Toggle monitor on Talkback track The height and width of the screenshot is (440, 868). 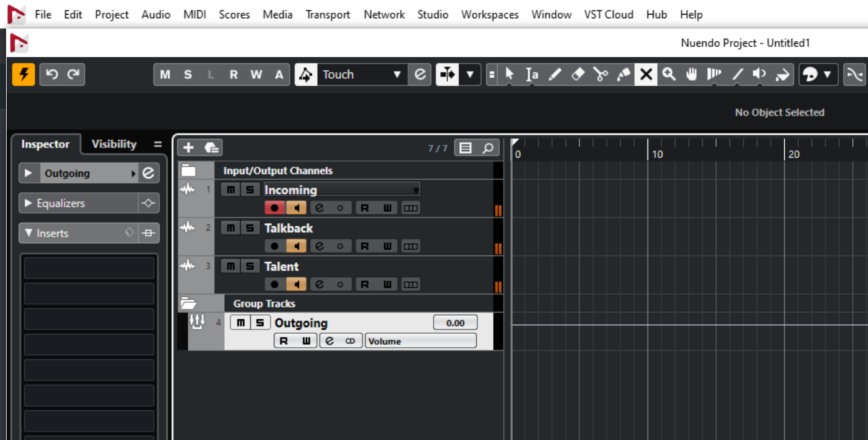[296, 246]
